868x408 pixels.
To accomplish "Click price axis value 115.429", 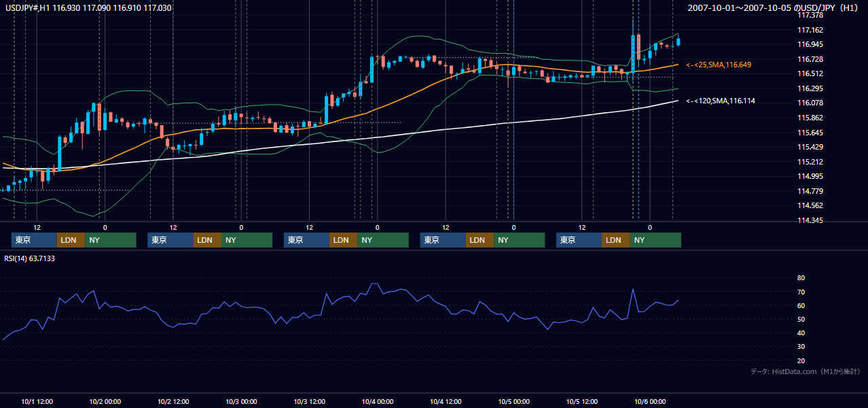I will pos(810,147).
